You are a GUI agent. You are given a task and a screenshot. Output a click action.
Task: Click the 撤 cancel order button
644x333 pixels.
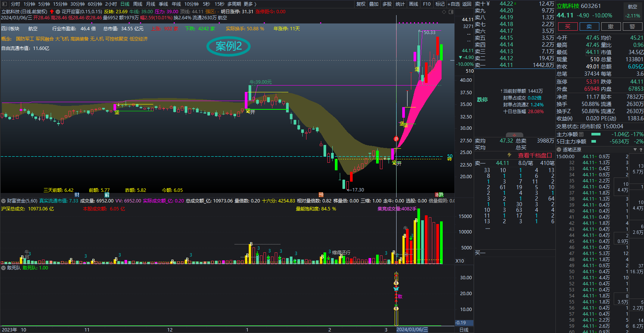(x=611, y=26)
